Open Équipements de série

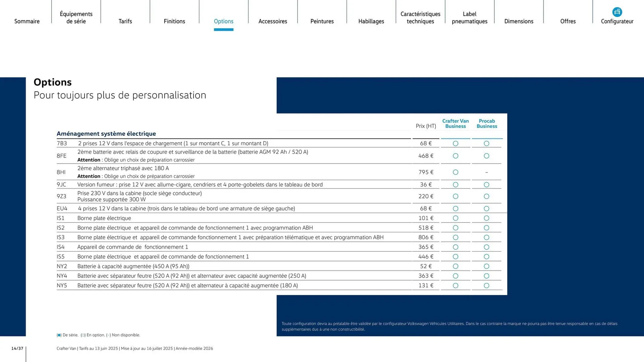(76, 17)
